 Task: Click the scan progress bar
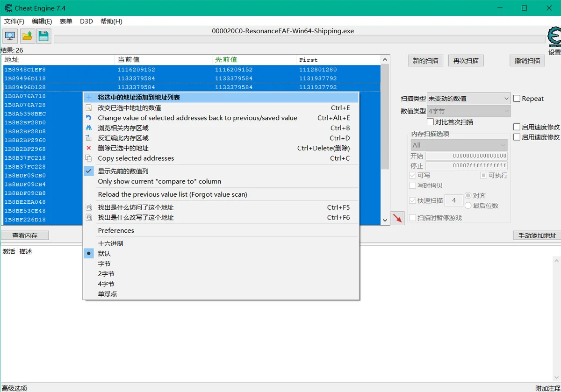tap(300, 39)
